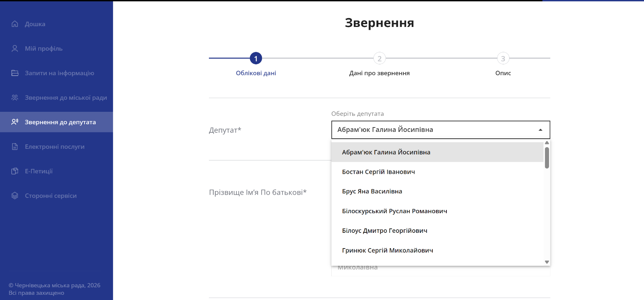Click the Мій профіль person icon
Viewport: 644px width, 300px height.
[x=15, y=48]
